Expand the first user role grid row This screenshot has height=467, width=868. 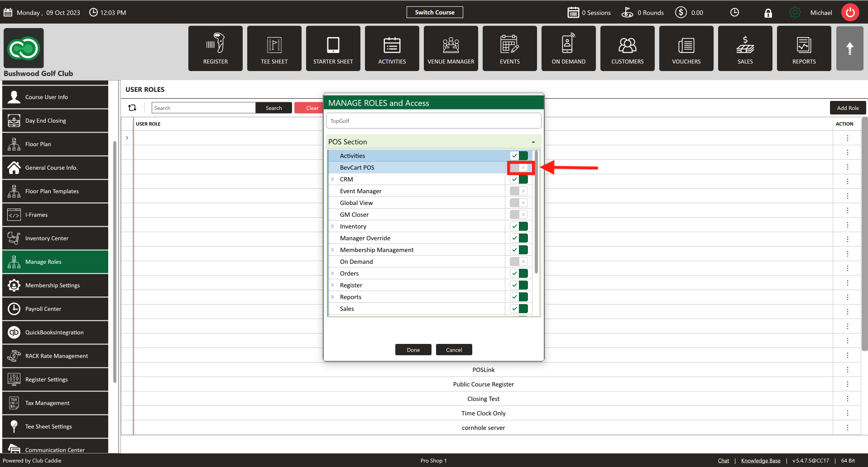(x=127, y=138)
